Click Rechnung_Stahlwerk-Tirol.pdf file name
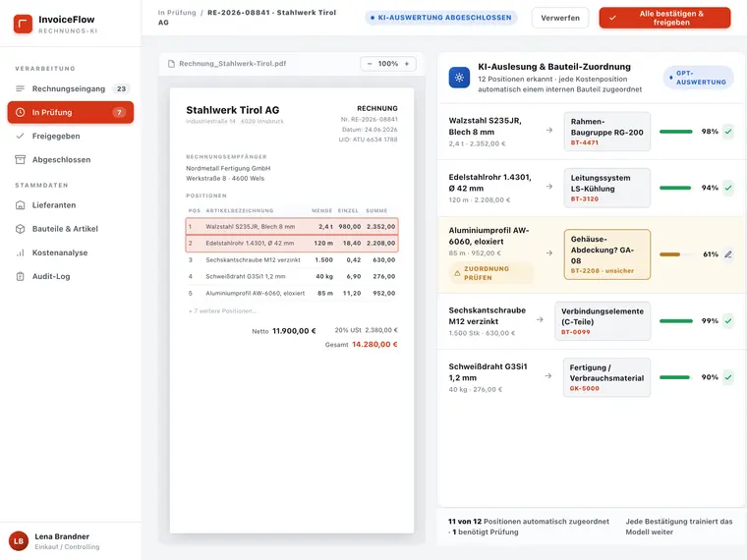The width and height of the screenshot is (747, 560). (x=233, y=63)
